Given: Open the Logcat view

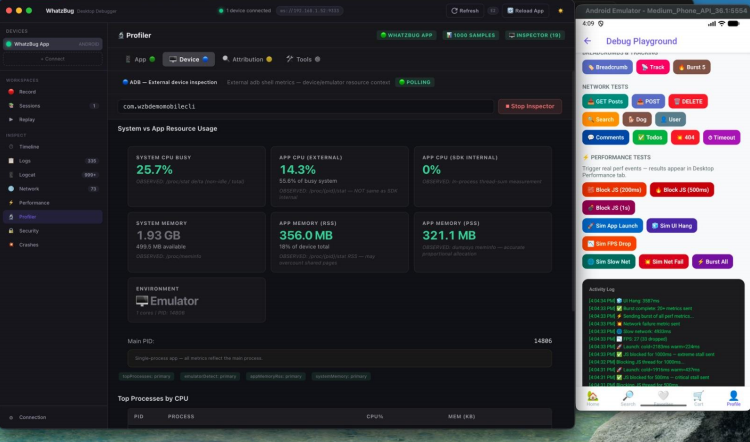Looking at the screenshot, I should [x=53, y=175].
